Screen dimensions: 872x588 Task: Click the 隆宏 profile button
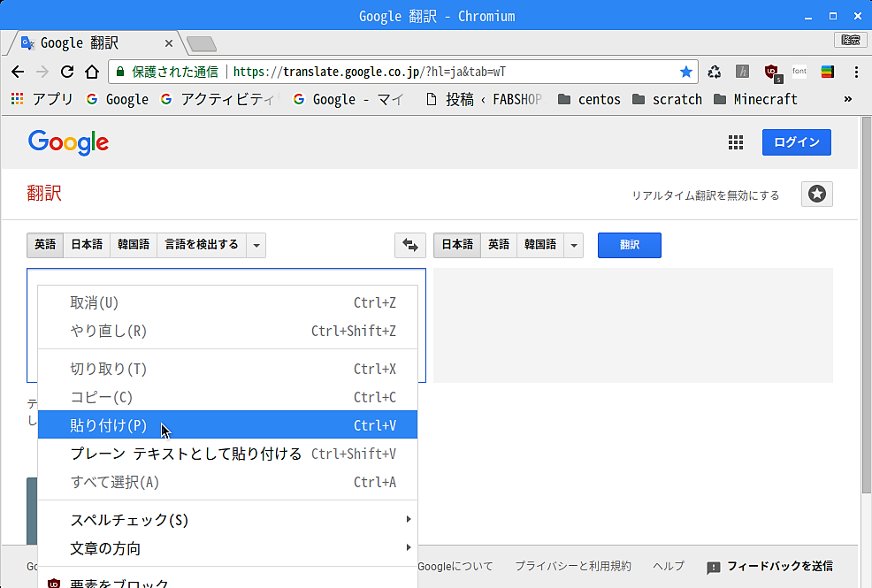pos(850,40)
